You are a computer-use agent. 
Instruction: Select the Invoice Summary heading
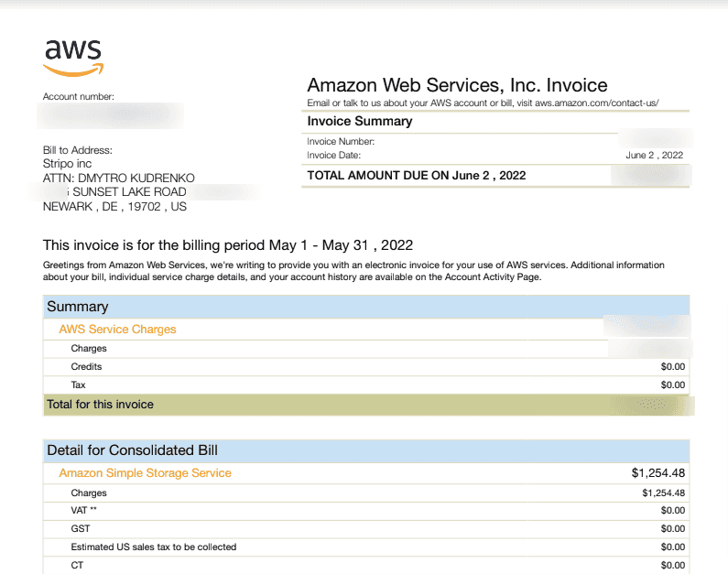coord(360,121)
